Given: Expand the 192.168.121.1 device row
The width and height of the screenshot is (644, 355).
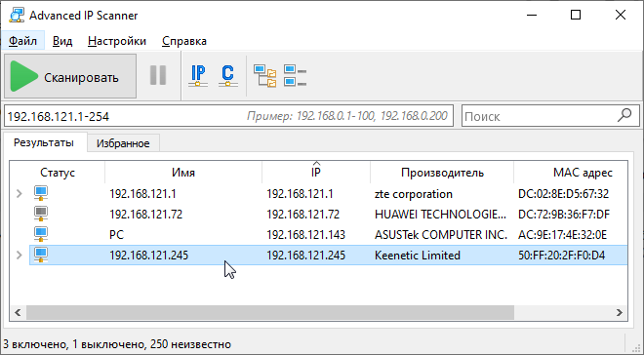Looking at the screenshot, I should click(19, 194).
